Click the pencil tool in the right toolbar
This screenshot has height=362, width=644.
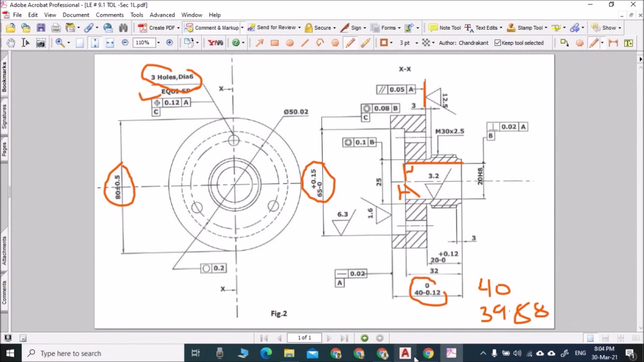click(595, 43)
